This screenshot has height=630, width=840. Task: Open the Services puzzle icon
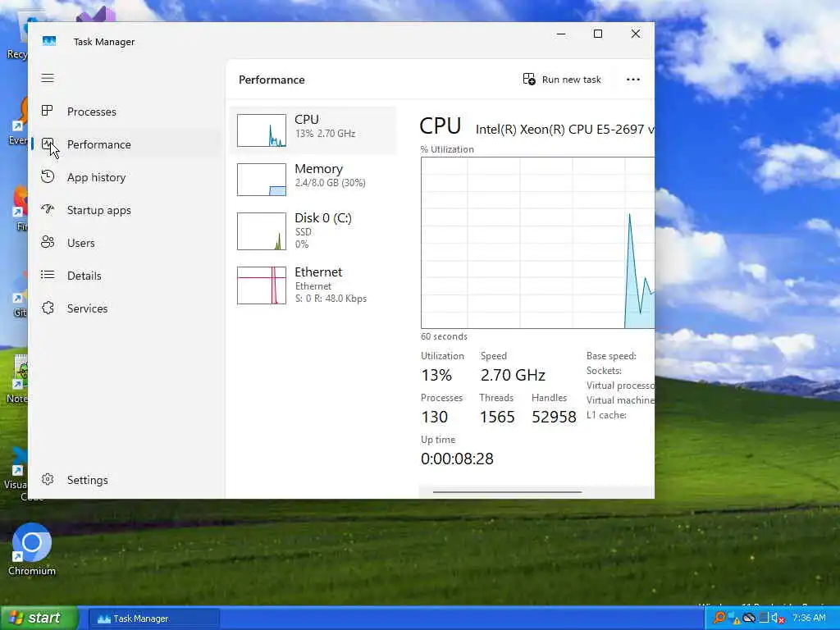48,308
